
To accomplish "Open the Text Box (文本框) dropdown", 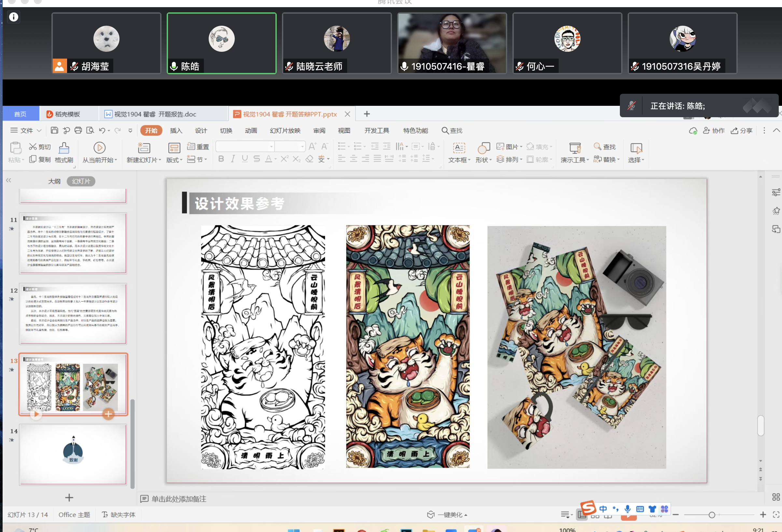I will click(459, 160).
